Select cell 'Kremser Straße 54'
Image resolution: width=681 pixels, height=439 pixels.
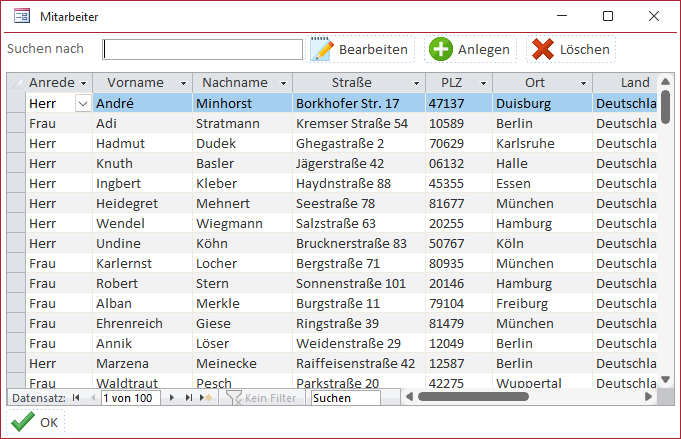tap(359, 123)
